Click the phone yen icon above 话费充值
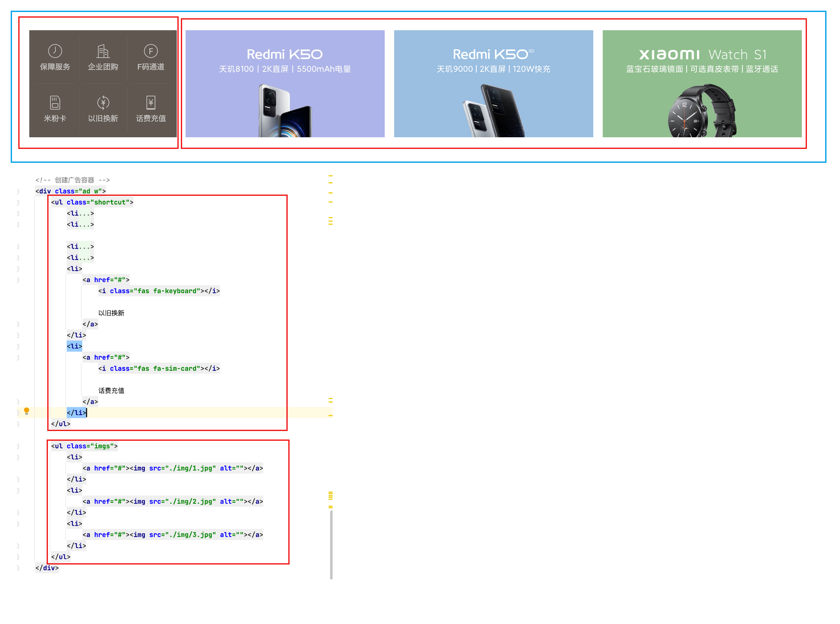840x624 pixels. coord(151,102)
